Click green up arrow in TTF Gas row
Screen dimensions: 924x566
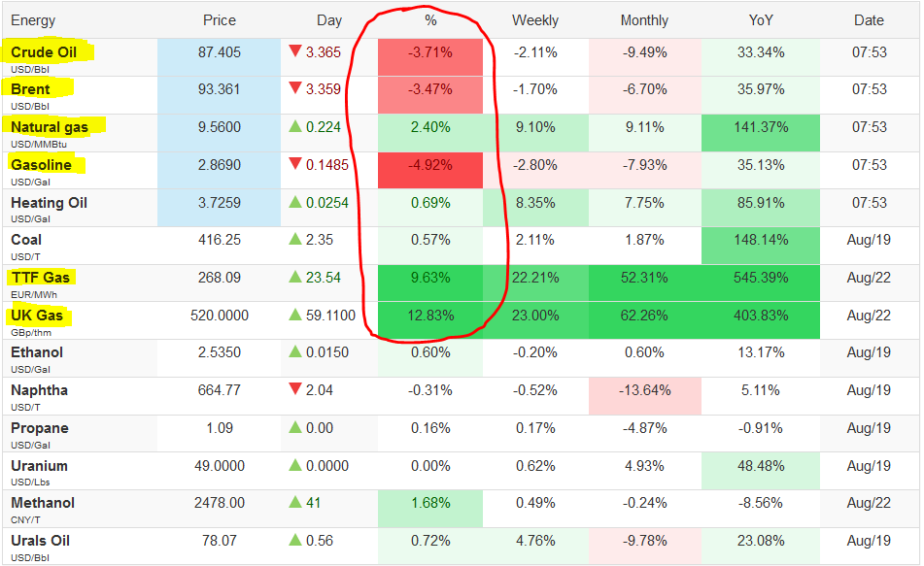click(x=295, y=277)
